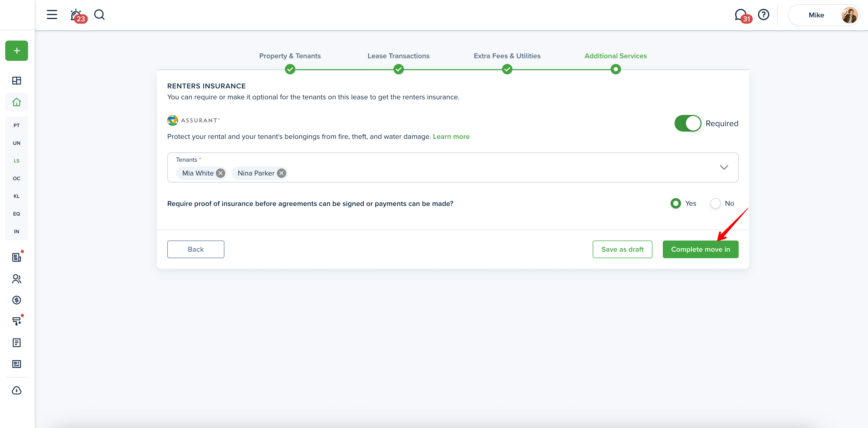Click the green plus create button

17,51
